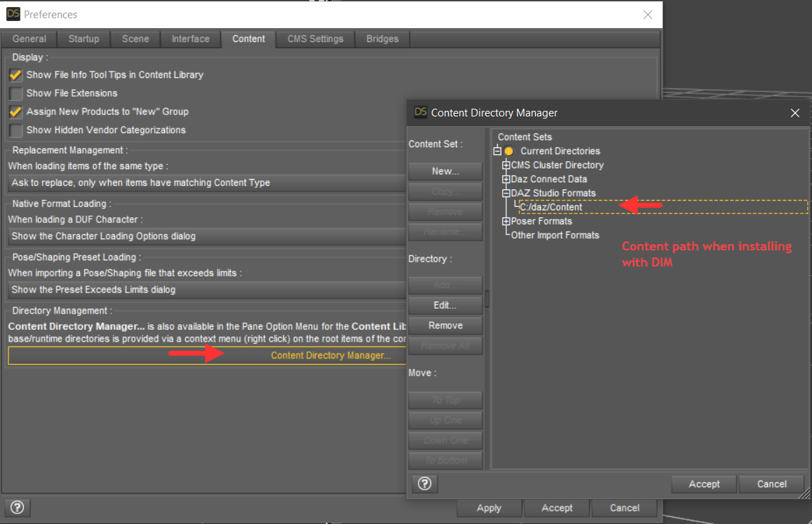Open the Scene tab
The height and width of the screenshot is (524, 812).
(135, 39)
